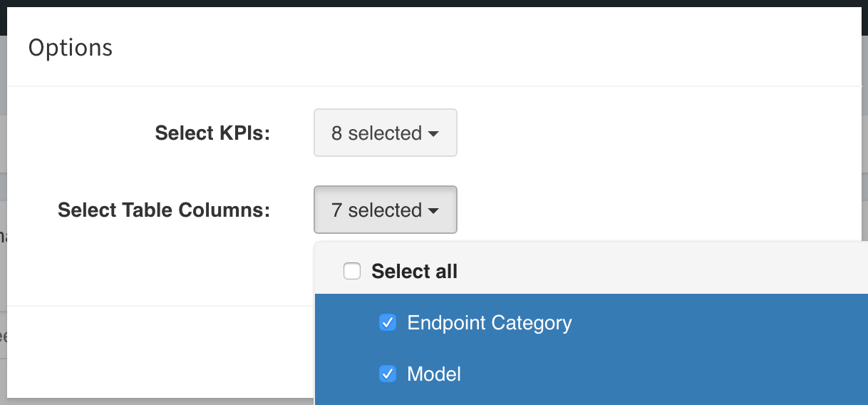Click empty header space right of Options title
This screenshot has width=868, height=405.
(485, 48)
